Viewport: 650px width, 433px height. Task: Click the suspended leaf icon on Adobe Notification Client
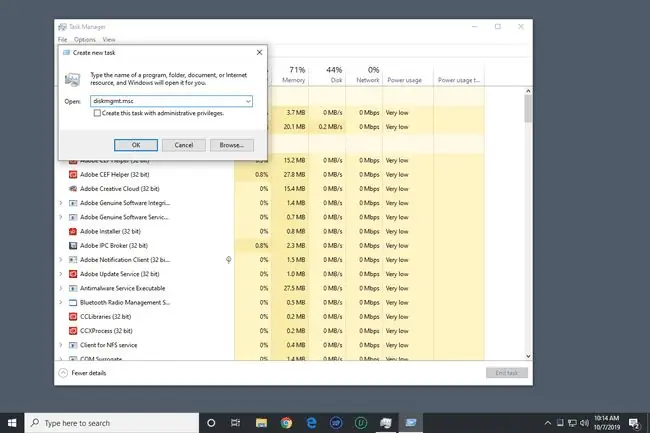click(228, 259)
